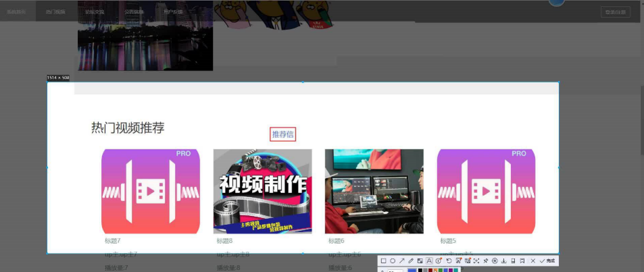The width and height of the screenshot is (644, 272).
Task: Open the 视频制作 thumbnail for 标题8
Action: (x=262, y=191)
